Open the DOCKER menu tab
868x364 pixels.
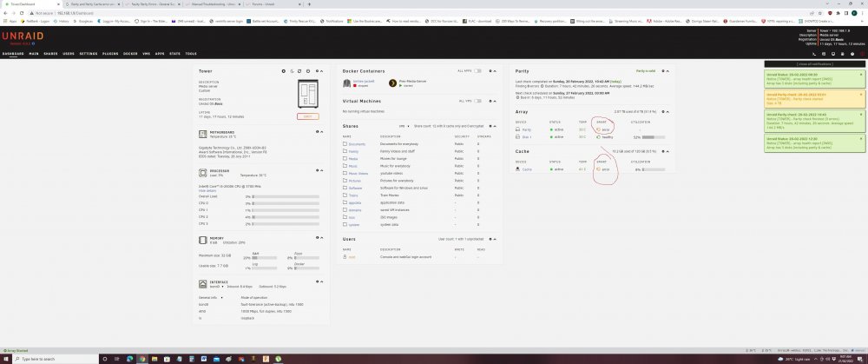130,54
